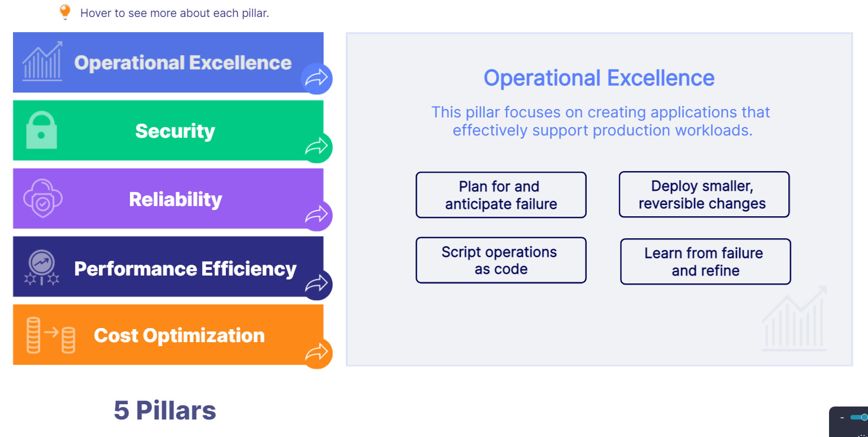Click the arrow on Reliability pillar

click(x=316, y=216)
